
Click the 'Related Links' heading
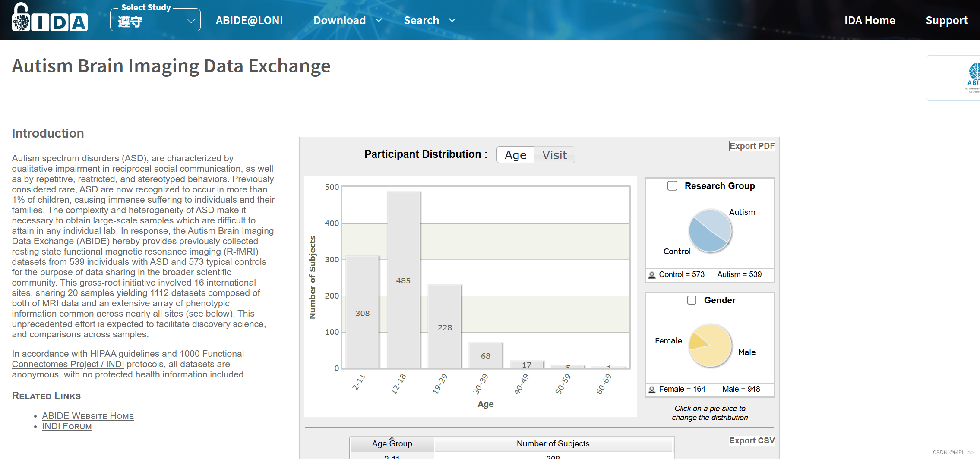pos(46,396)
